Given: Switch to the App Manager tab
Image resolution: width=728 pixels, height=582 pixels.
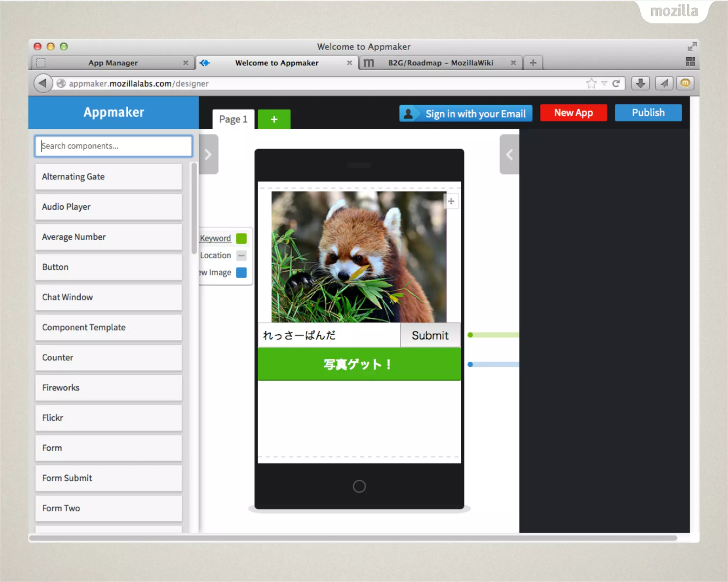Looking at the screenshot, I should coord(113,63).
